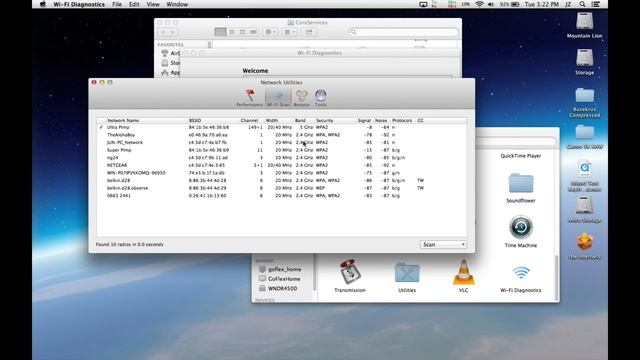Viewport: 640px width, 360px height.
Task: Click the share button in CoreServices toolbar
Action: pyautogui.click(x=309, y=32)
